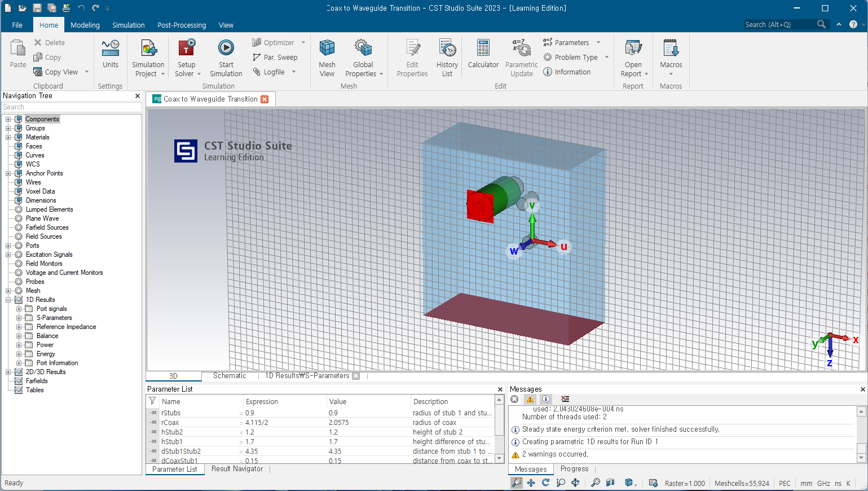Toggle error messages filter
Screen dimensions: 868x491
click(514, 399)
